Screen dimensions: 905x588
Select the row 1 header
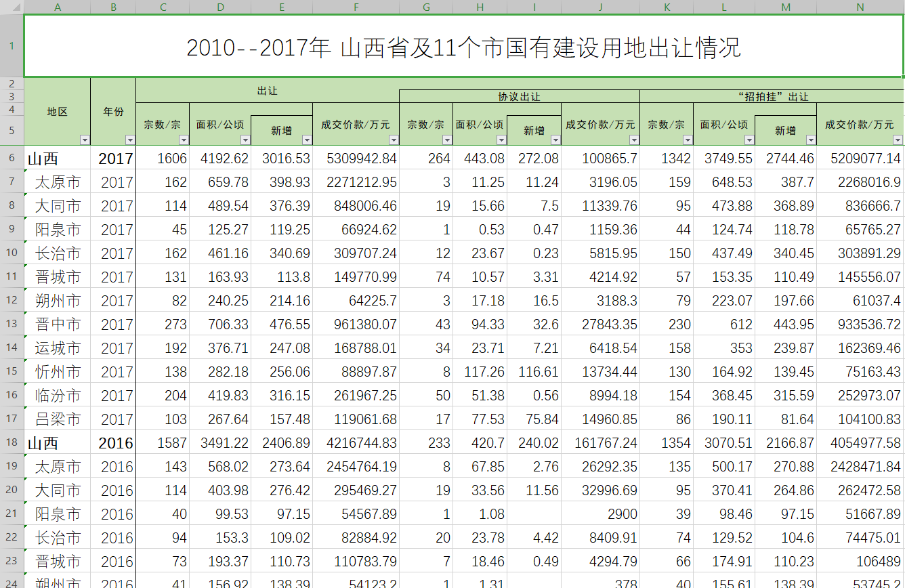click(x=12, y=46)
